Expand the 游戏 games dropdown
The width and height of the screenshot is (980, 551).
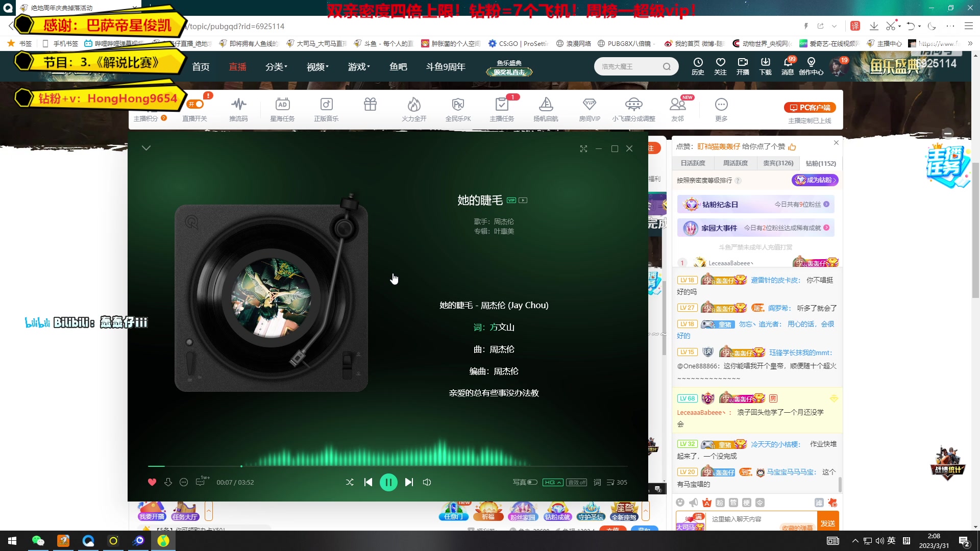[x=359, y=67]
